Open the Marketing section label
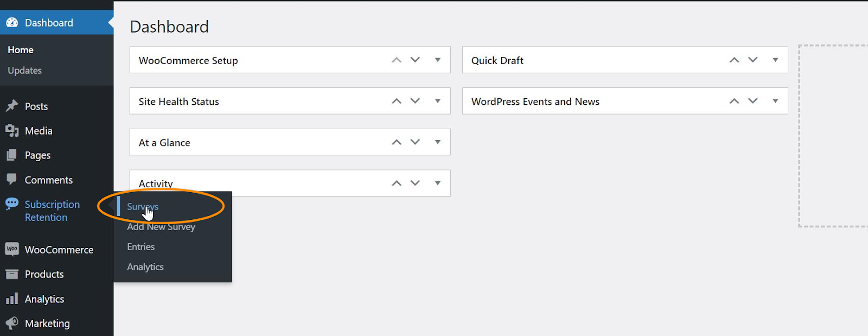The height and width of the screenshot is (336, 868). click(x=47, y=324)
